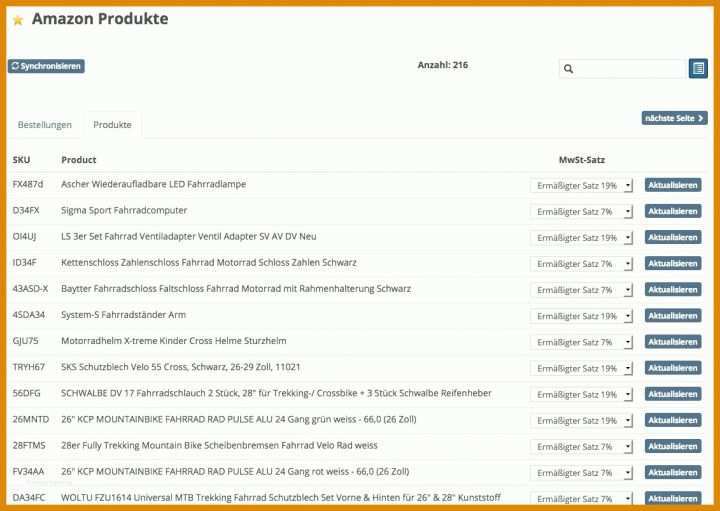The image size is (720, 511).
Task: Select product System-S Fahrradständer Arm
Action: tap(124, 315)
